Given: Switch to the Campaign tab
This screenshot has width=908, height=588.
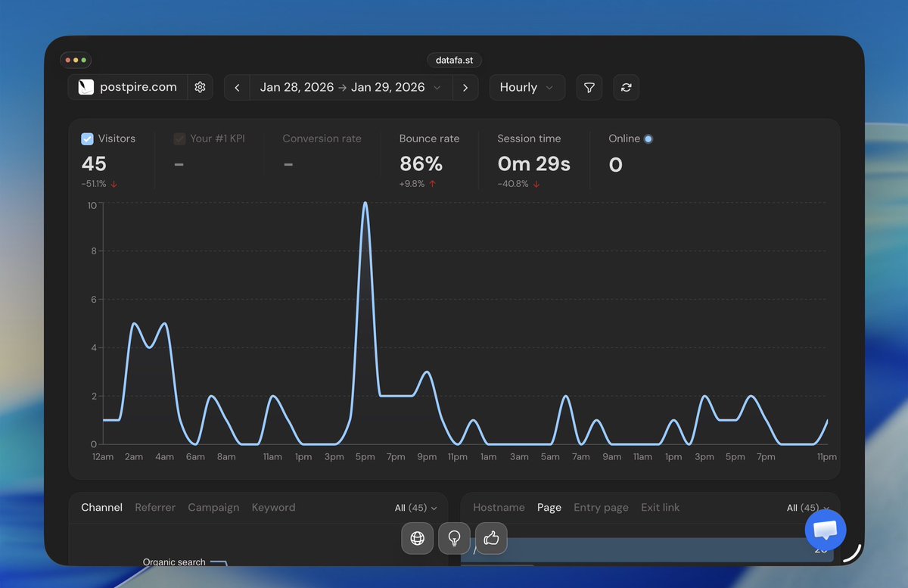Looking at the screenshot, I should (x=213, y=507).
